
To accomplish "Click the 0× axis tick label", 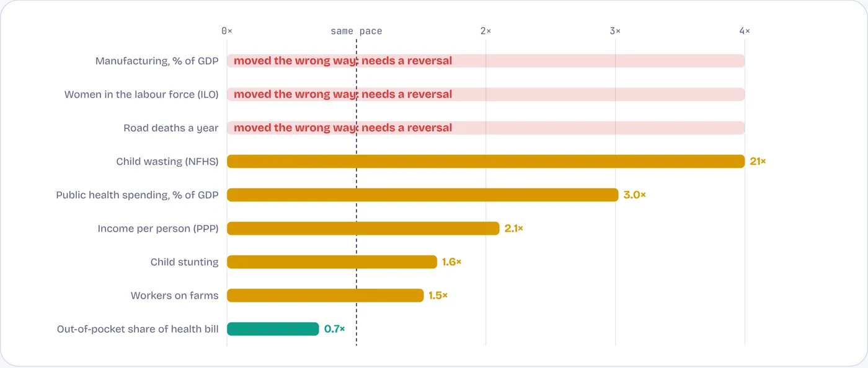I will pyautogui.click(x=227, y=31).
